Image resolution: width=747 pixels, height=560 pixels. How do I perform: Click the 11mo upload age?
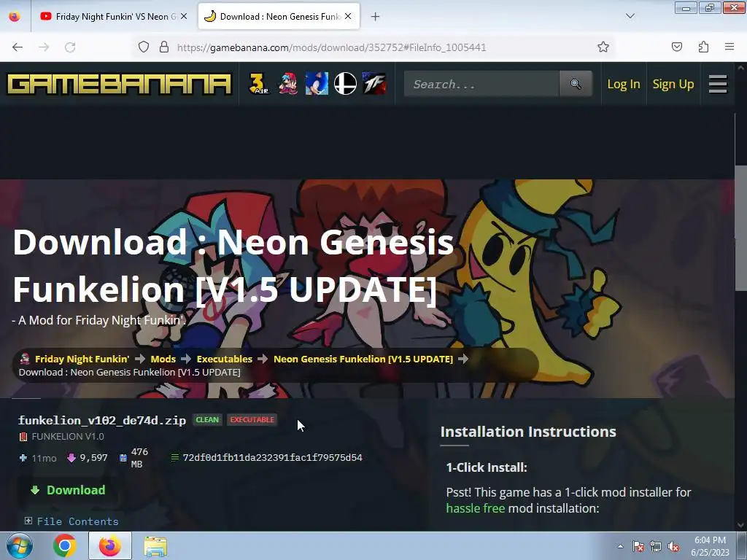(44, 458)
